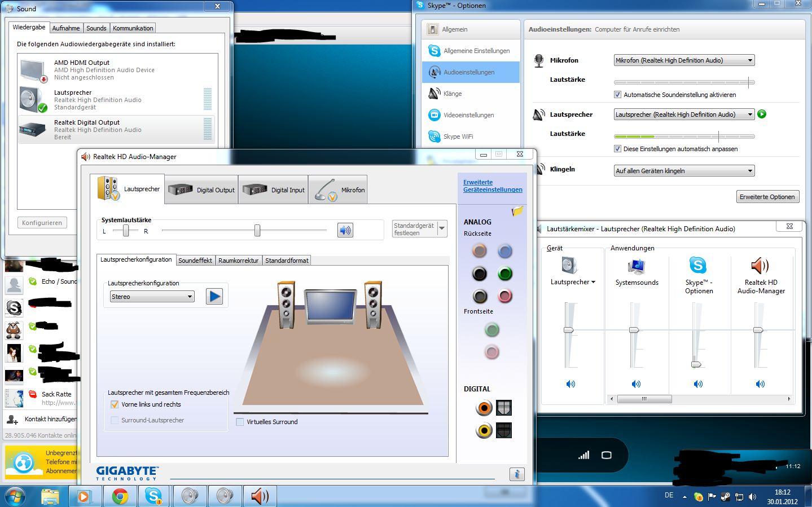Click the yellow digital coaxial jack
Screen dimensions: 812x507
[484, 430]
